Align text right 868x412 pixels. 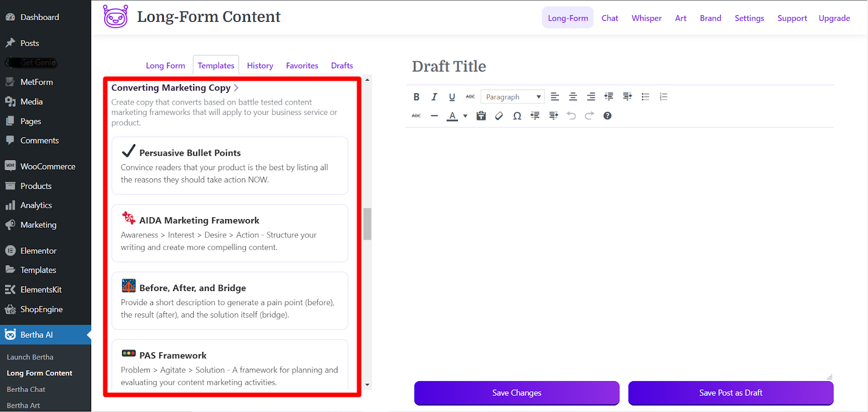point(591,97)
